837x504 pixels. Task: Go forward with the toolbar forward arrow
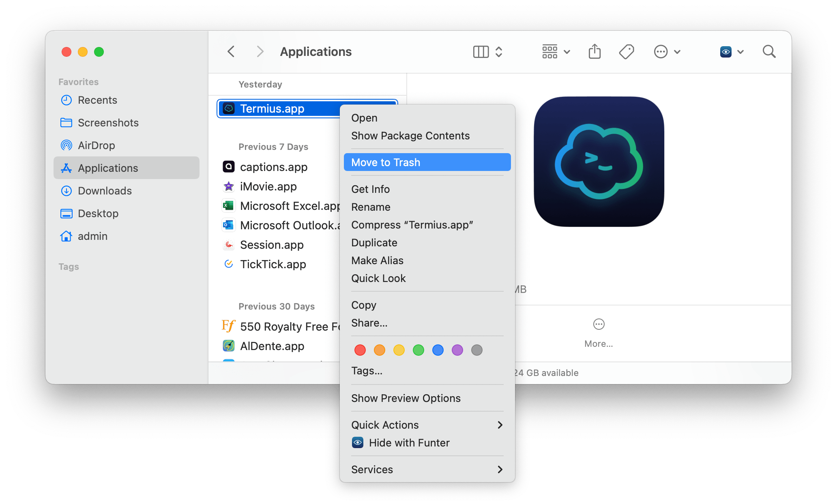tap(260, 51)
